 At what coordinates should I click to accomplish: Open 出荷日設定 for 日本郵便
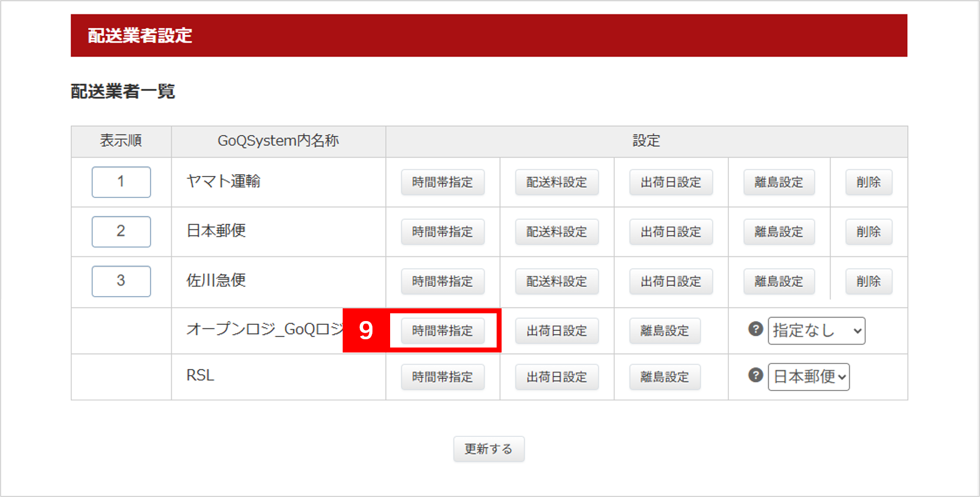pyautogui.click(x=670, y=232)
